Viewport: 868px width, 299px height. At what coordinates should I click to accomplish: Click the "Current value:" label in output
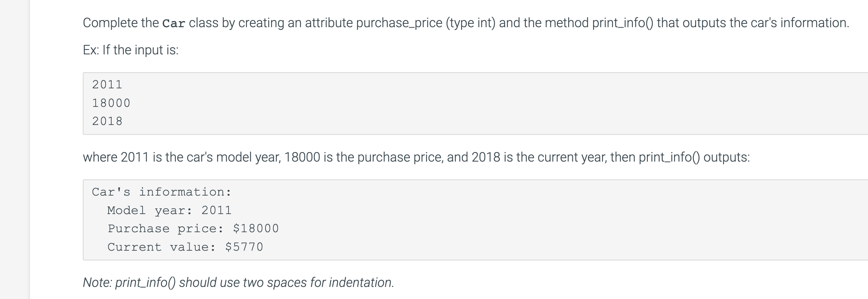click(x=161, y=247)
